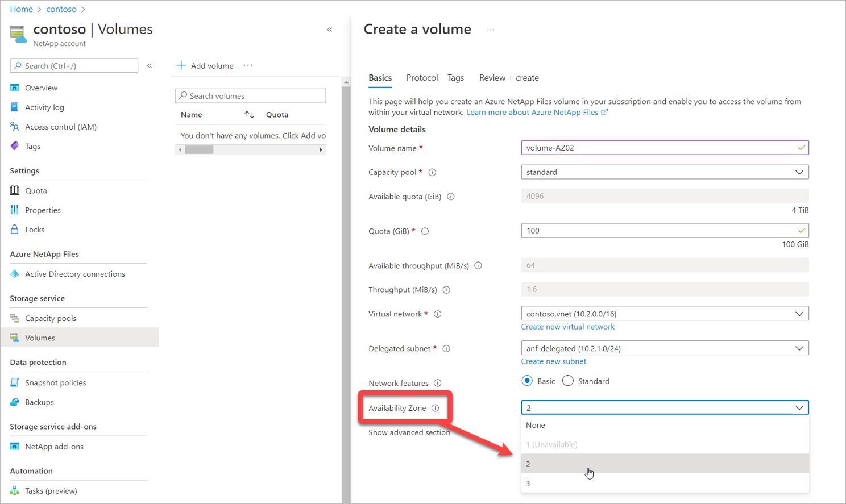Image resolution: width=846 pixels, height=504 pixels.
Task: Edit the Volume name field
Action: click(665, 148)
